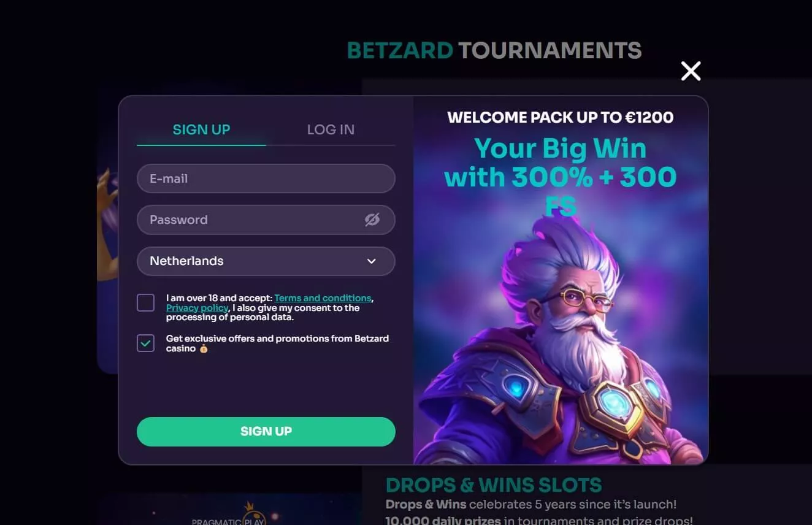The image size is (812, 525).
Task: Focus the E-mail input field
Action: [x=266, y=178]
